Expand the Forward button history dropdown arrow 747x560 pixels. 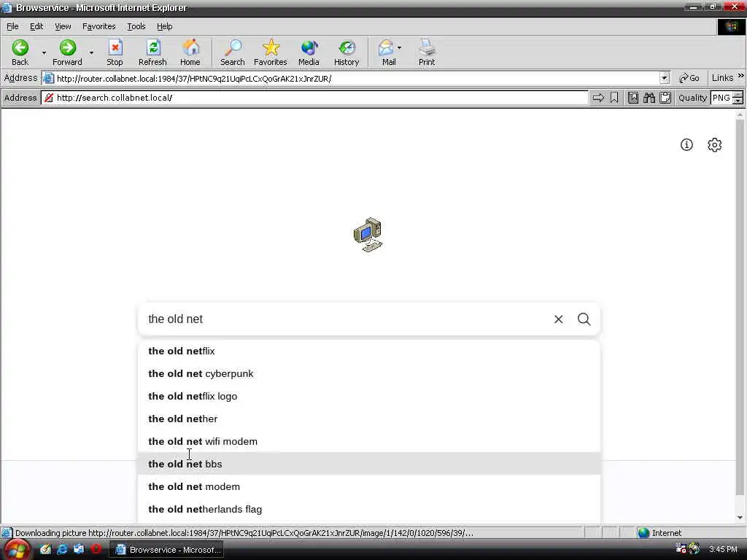point(91,52)
